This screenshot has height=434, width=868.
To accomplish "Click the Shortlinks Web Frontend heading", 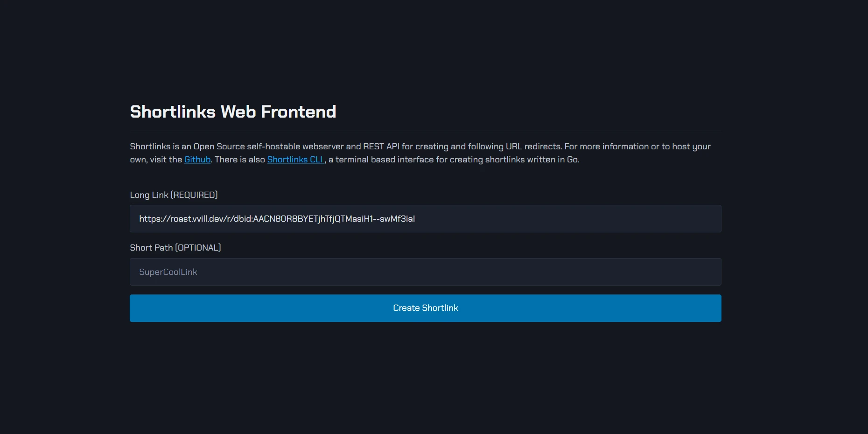I will coord(233,112).
